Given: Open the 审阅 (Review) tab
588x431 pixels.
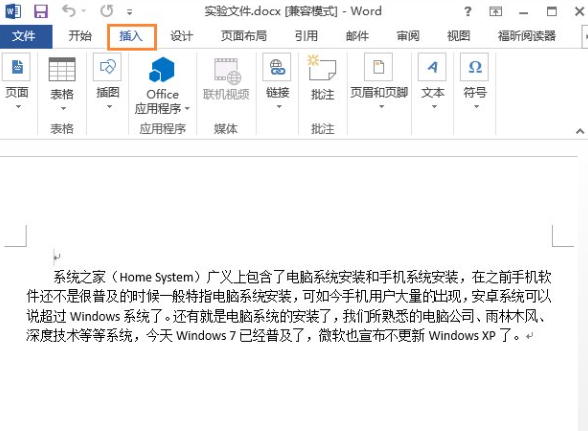Looking at the screenshot, I should pyautogui.click(x=408, y=36).
